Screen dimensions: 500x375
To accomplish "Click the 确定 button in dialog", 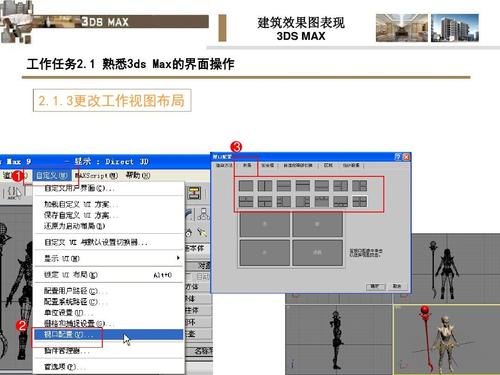I will [x=375, y=286].
